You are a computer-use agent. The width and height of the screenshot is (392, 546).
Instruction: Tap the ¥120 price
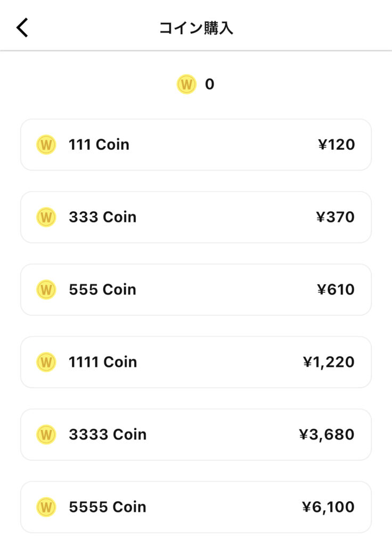336,144
